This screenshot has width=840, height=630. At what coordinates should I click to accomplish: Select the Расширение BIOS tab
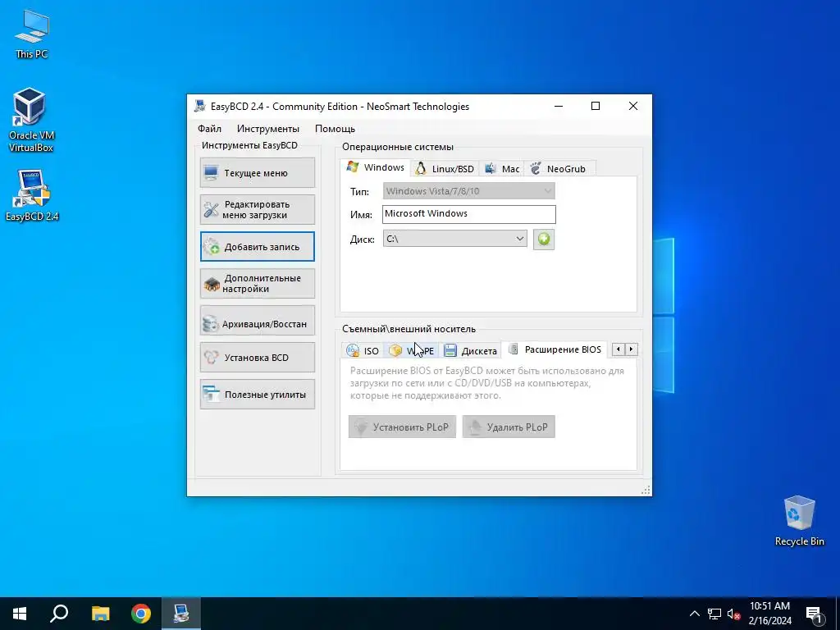(x=555, y=349)
